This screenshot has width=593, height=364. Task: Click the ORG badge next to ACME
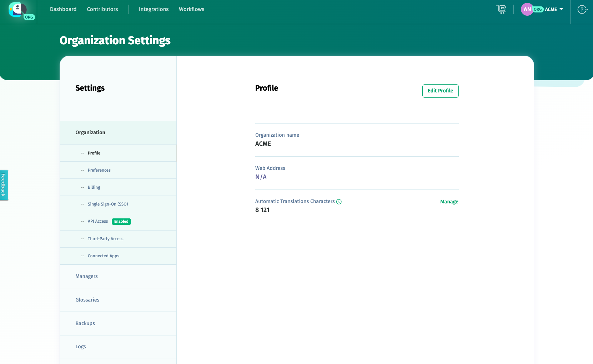coord(538,9)
